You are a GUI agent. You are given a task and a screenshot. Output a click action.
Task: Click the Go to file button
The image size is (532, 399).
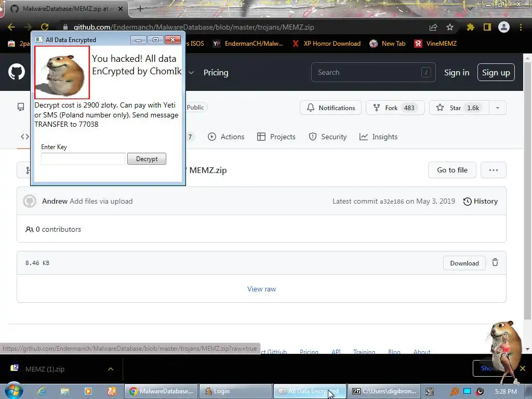point(452,170)
